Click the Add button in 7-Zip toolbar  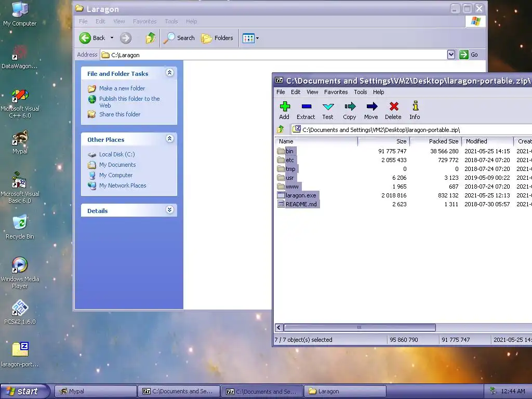click(284, 111)
